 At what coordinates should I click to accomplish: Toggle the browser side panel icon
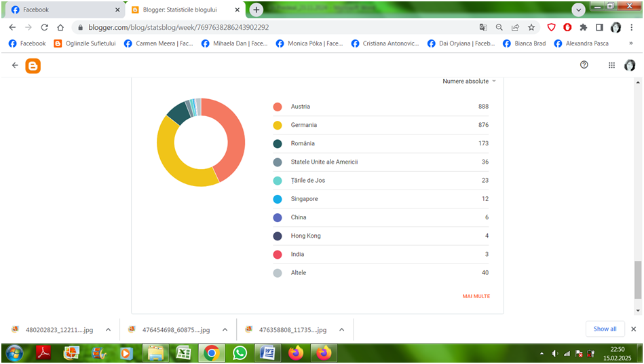point(600,27)
